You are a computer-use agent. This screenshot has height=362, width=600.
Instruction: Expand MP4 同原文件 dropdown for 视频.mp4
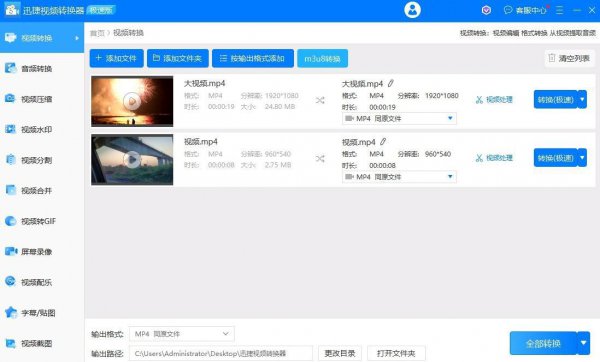tap(399, 177)
